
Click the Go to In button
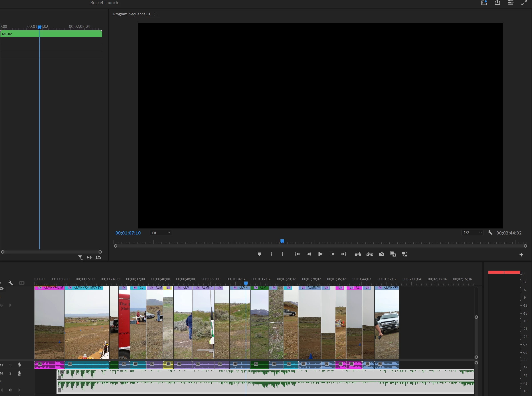click(x=297, y=254)
